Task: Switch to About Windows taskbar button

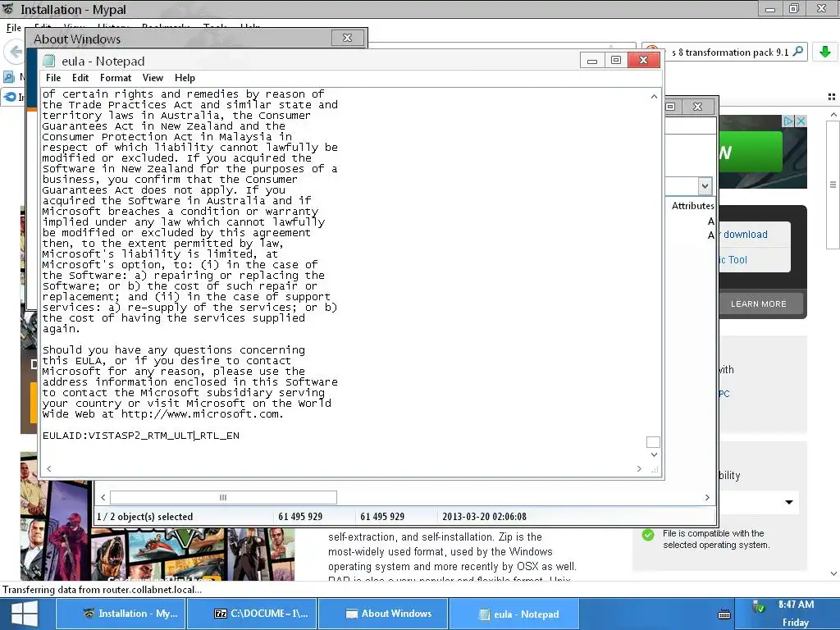Action: tap(384, 614)
